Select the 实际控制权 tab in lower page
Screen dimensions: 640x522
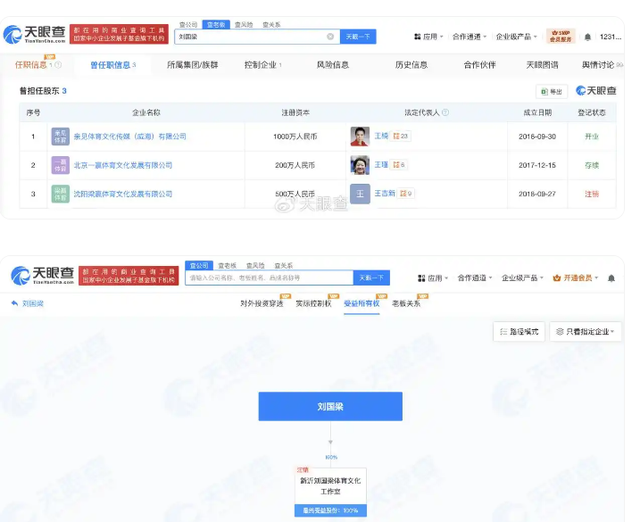point(313,303)
